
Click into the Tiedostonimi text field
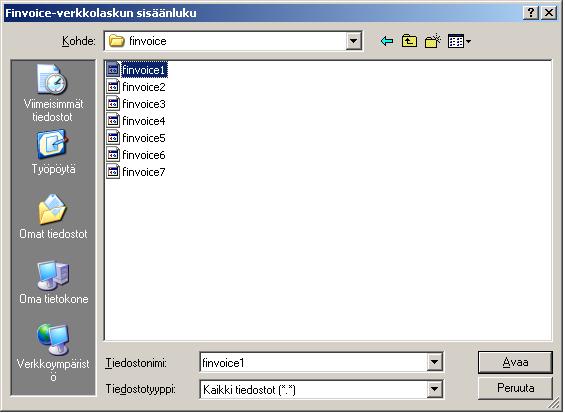313,362
